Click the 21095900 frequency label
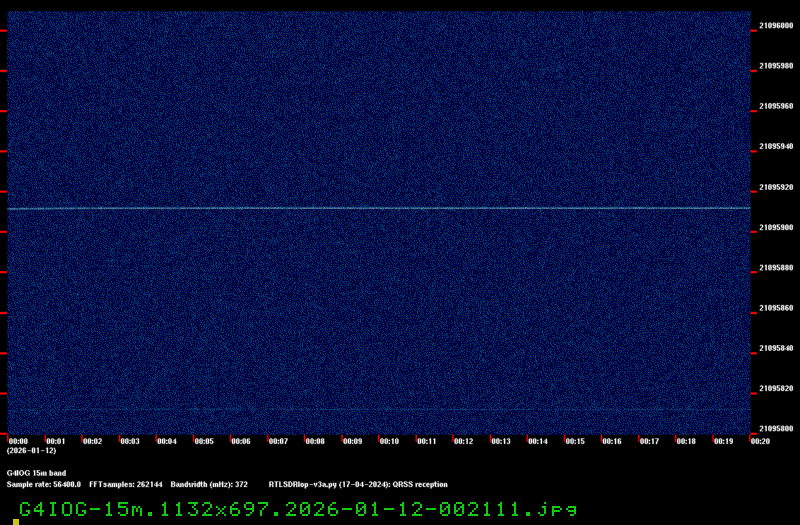Image resolution: width=800 pixels, height=525 pixels. tap(776, 228)
